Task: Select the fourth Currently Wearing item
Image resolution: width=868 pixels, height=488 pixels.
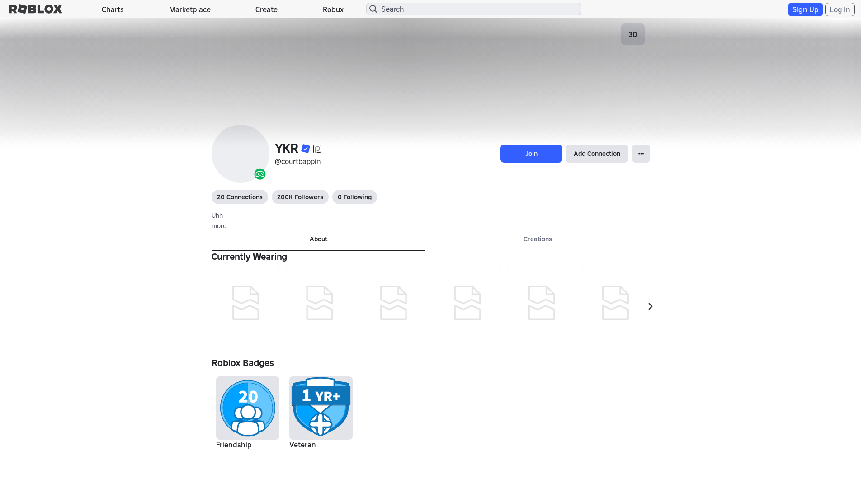Action: (x=467, y=303)
